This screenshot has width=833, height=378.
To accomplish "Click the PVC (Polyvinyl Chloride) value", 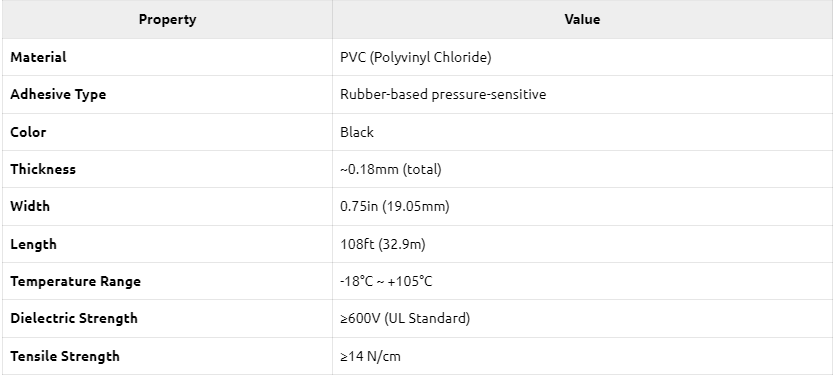I will point(415,57).
